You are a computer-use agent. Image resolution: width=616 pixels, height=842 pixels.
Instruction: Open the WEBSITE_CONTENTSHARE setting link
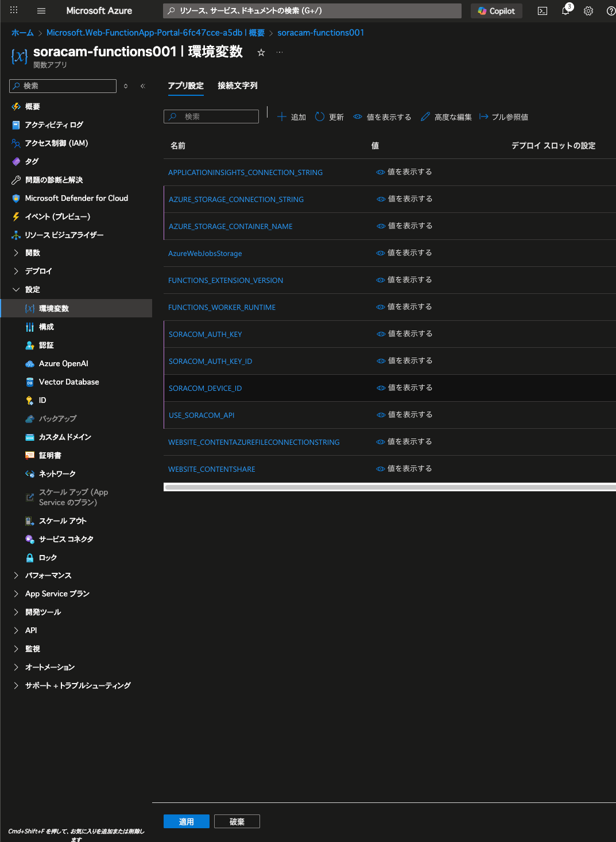click(x=212, y=469)
